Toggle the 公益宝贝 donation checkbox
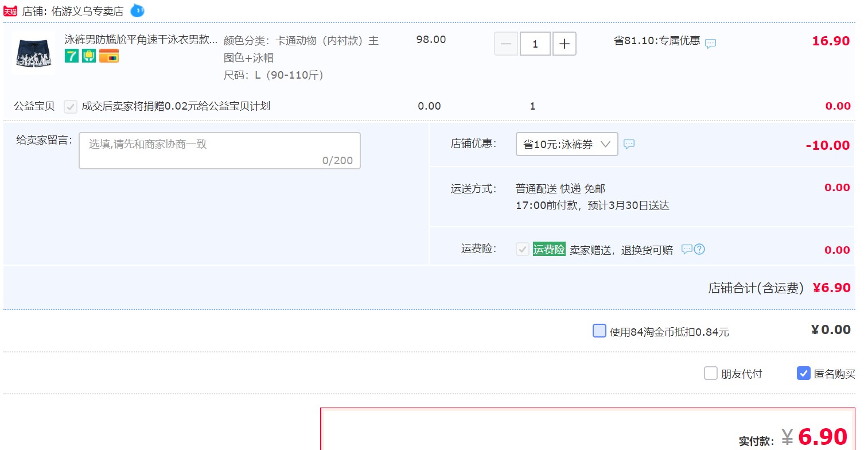Screen dimensions: 868x450 [x=71, y=106]
